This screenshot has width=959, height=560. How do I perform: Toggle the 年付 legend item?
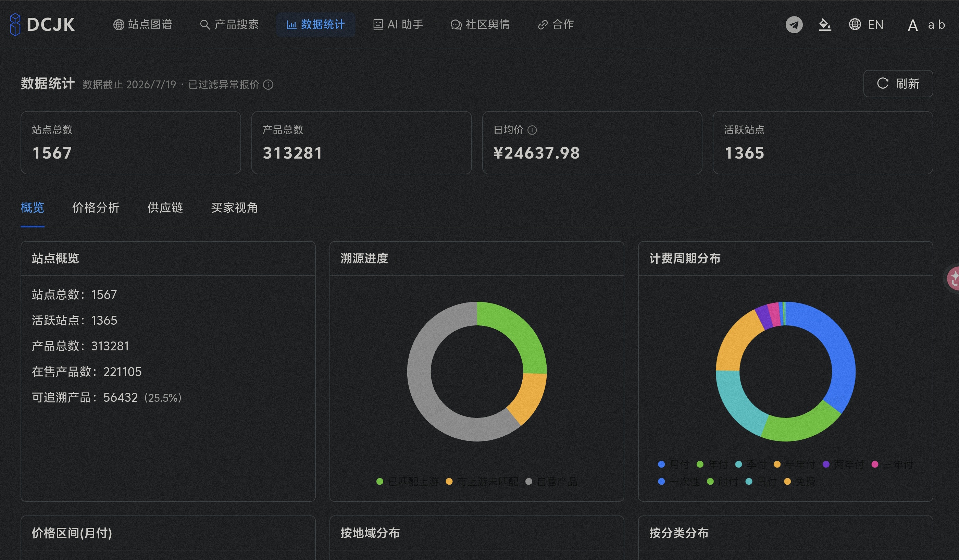click(712, 464)
